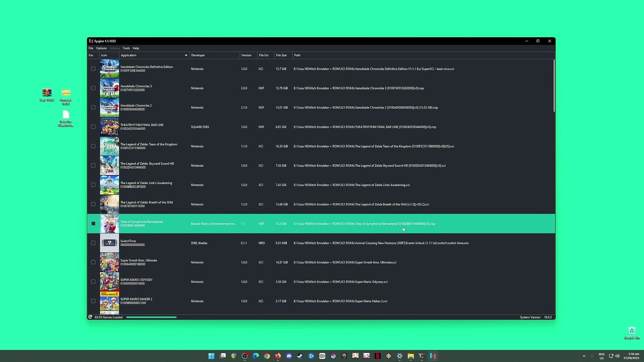Select the Detective Pikachu file on the desktop
The image size is (644, 362).
tap(66, 119)
